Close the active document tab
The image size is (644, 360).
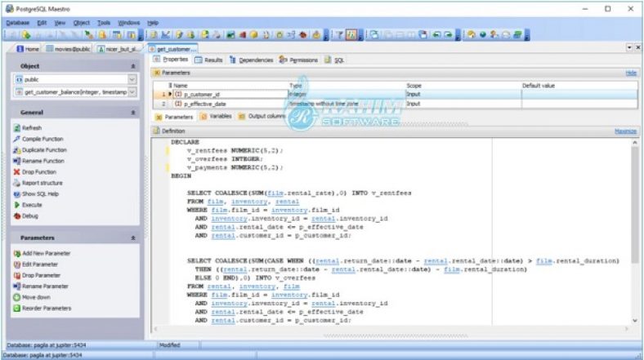pos(637,47)
